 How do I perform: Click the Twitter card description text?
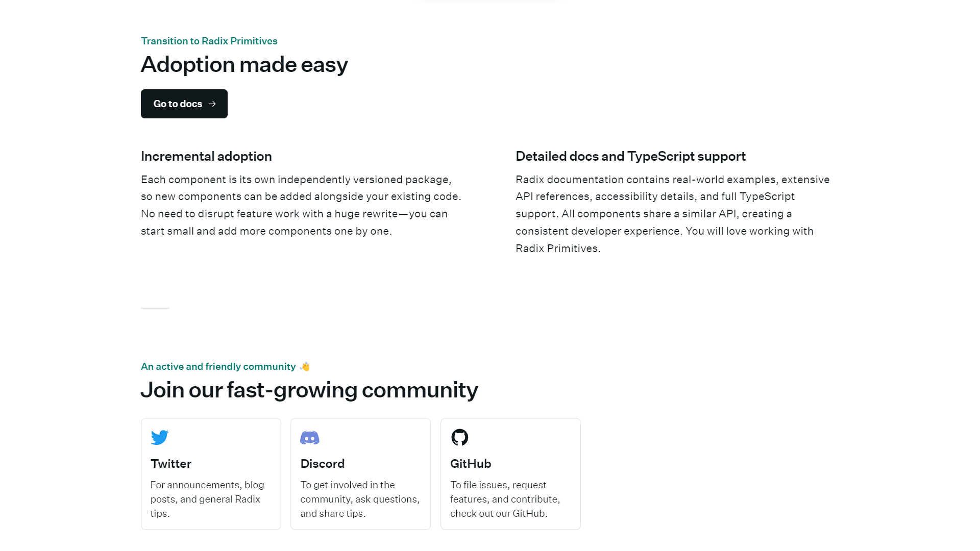pyautogui.click(x=207, y=499)
